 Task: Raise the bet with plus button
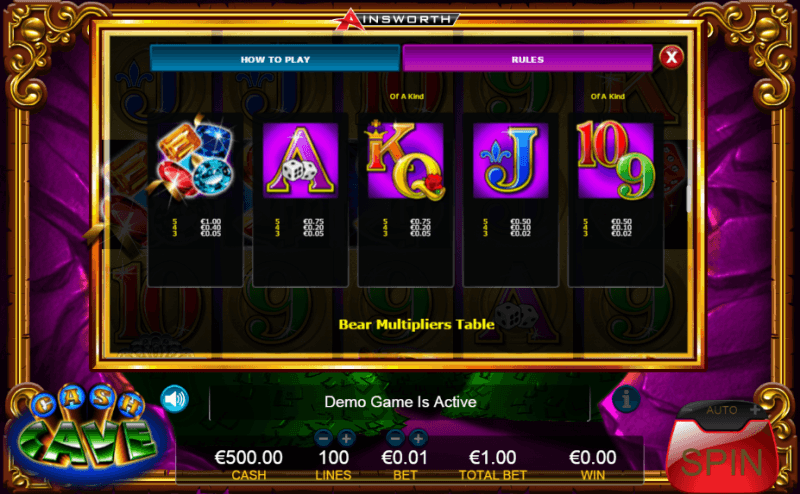418,438
